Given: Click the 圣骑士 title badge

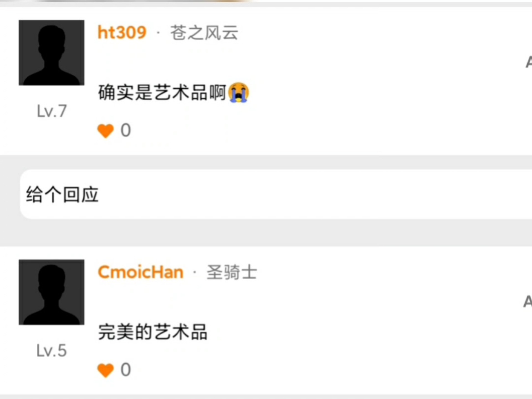Looking at the screenshot, I should pyautogui.click(x=232, y=272).
